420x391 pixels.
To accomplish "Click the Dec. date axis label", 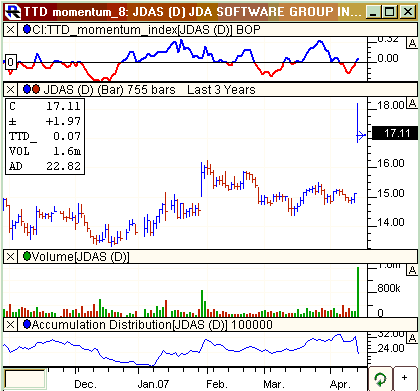I will (85, 384).
